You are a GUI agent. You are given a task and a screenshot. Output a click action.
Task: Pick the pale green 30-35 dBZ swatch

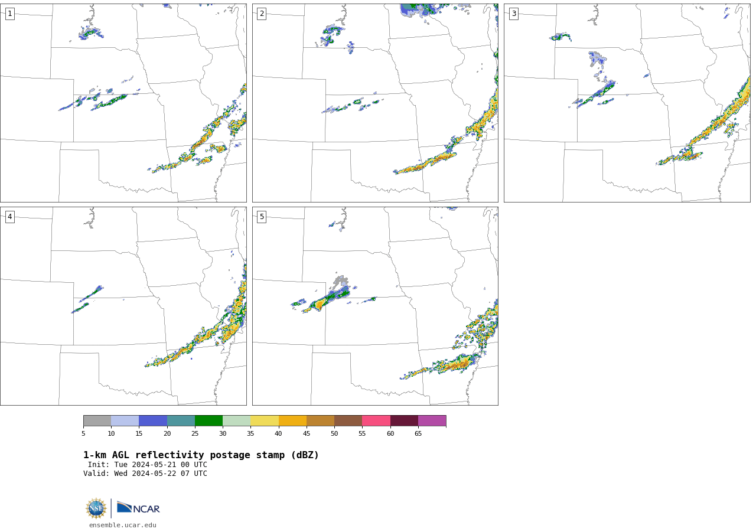[x=236, y=421]
